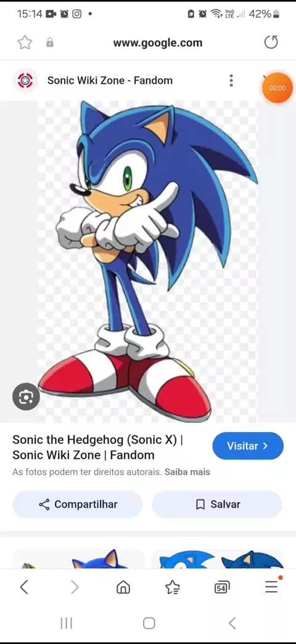
Task: Tap the padlock site security icon
Action: pos(50,42)
